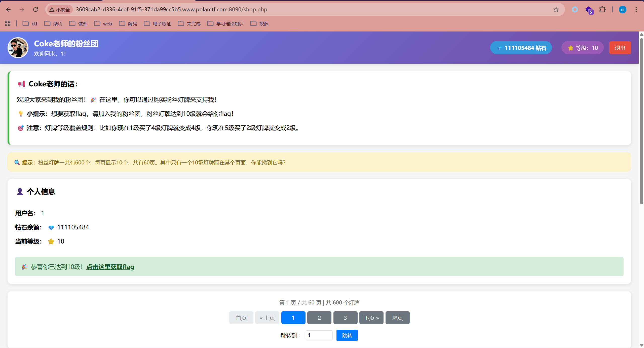The image size is (644, 348).
Task: Open the ctf bookmarks folder
Action: [x=30, y=24]
